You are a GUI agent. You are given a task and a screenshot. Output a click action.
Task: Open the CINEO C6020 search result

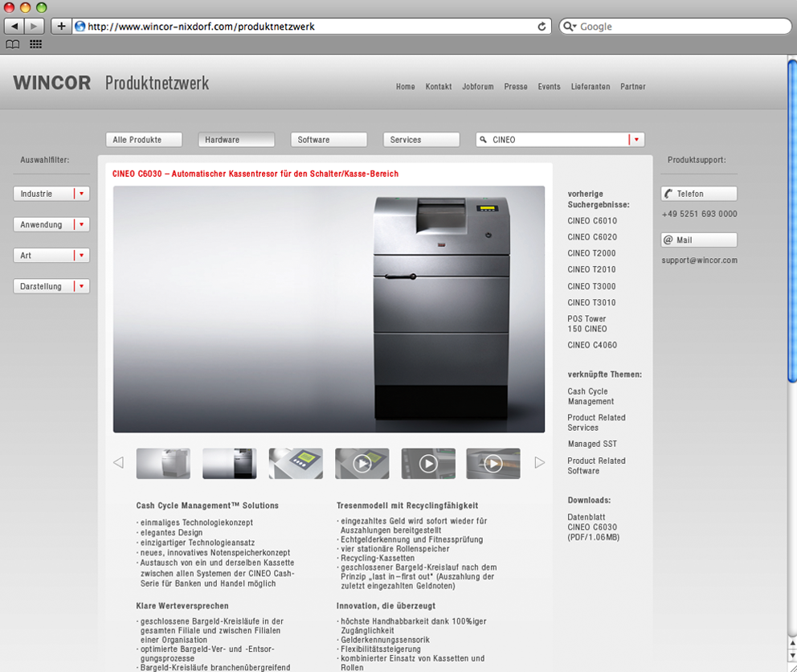(x=592, y=237)
